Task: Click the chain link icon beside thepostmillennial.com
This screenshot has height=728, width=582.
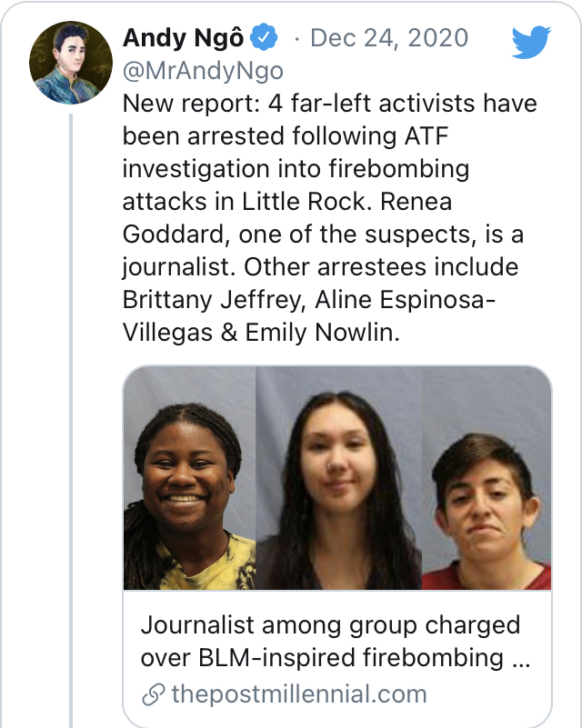Action: [x=153, y=694]
